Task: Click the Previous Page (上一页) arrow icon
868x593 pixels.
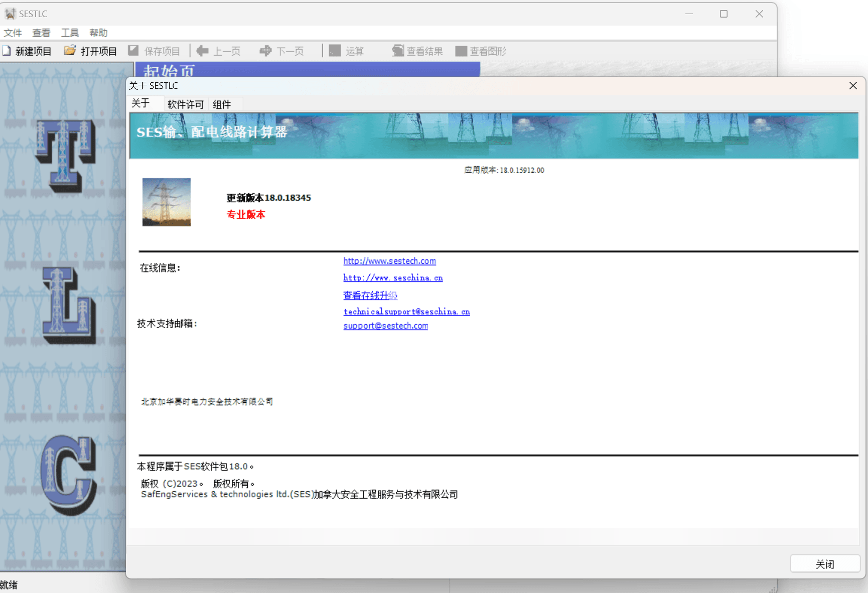Action: pyautogui.click(x=203, y=51)
